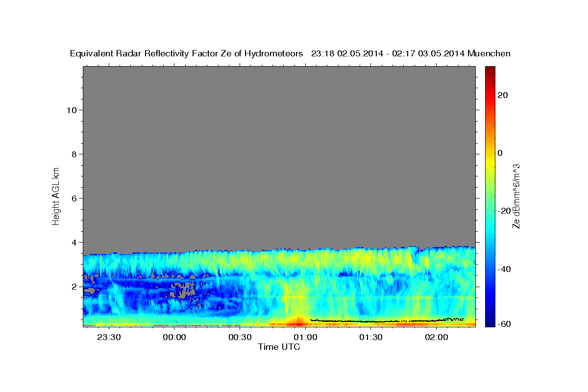Click the plot title text
Image resolution: width=588 pixels, height=392 pixels.
point(290,53)
